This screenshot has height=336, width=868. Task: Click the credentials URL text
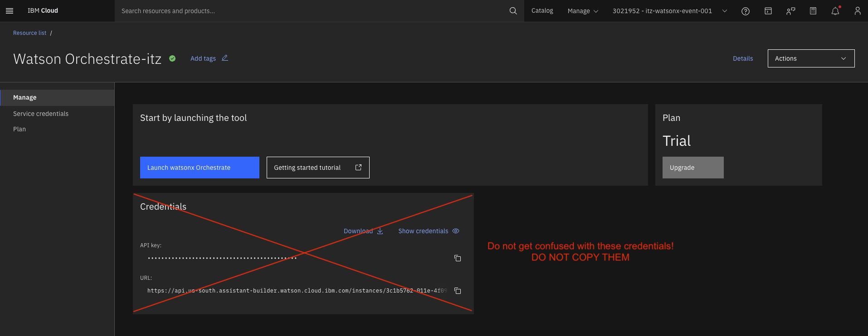click(x=297, y=291)
